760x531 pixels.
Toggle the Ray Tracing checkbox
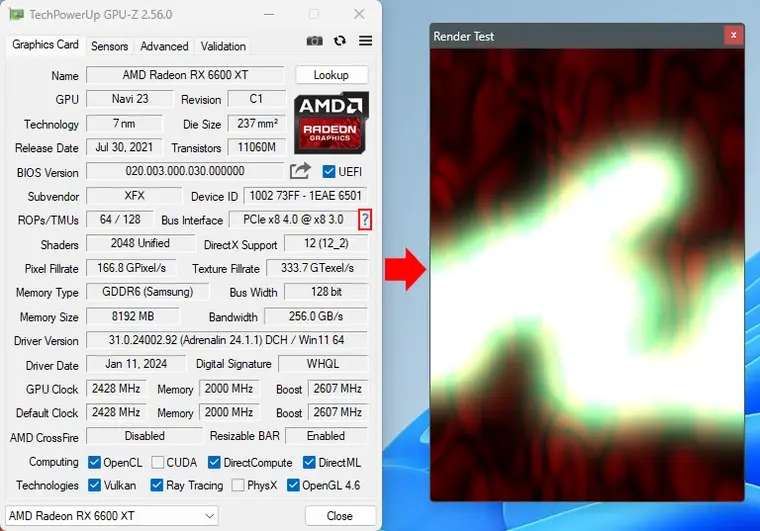click(x=157, y=485)
